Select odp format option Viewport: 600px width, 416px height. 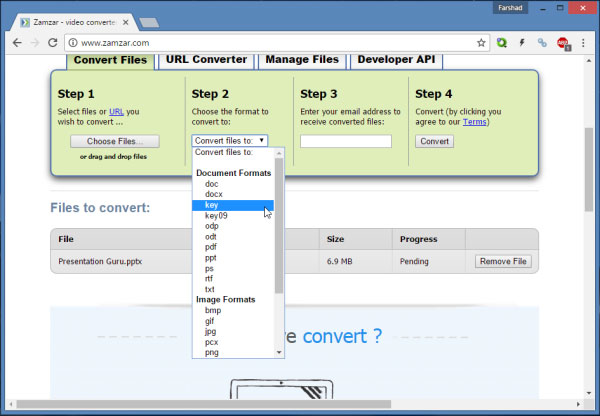pos(233,226)
